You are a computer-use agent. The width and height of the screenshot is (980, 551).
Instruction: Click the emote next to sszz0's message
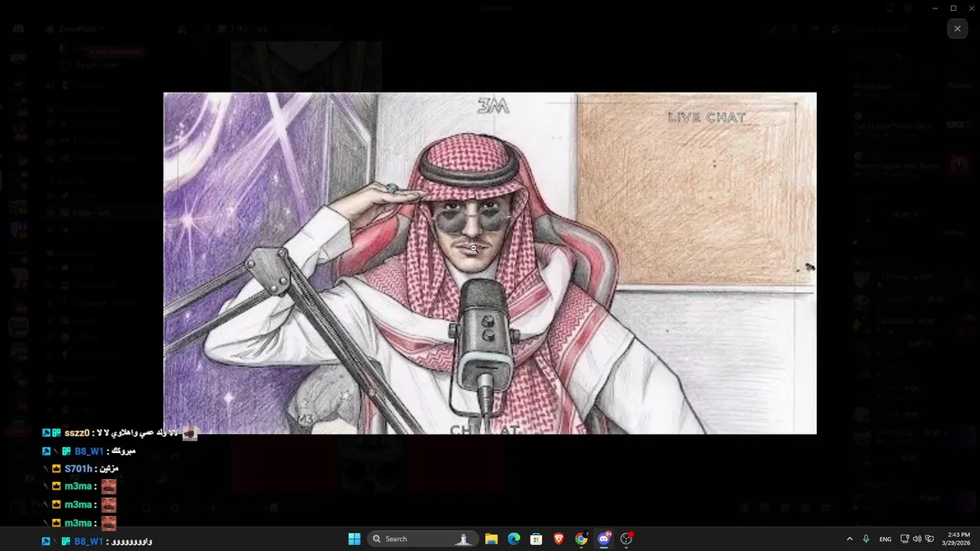[190, 434]
